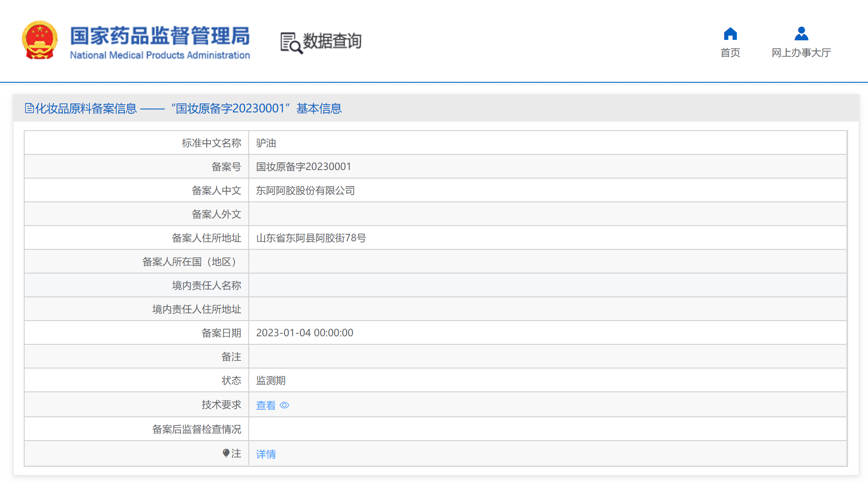Click the 数据查询 heading text
Image resolution: width=868 pixels, height=483 pixels.
point(332,41)
